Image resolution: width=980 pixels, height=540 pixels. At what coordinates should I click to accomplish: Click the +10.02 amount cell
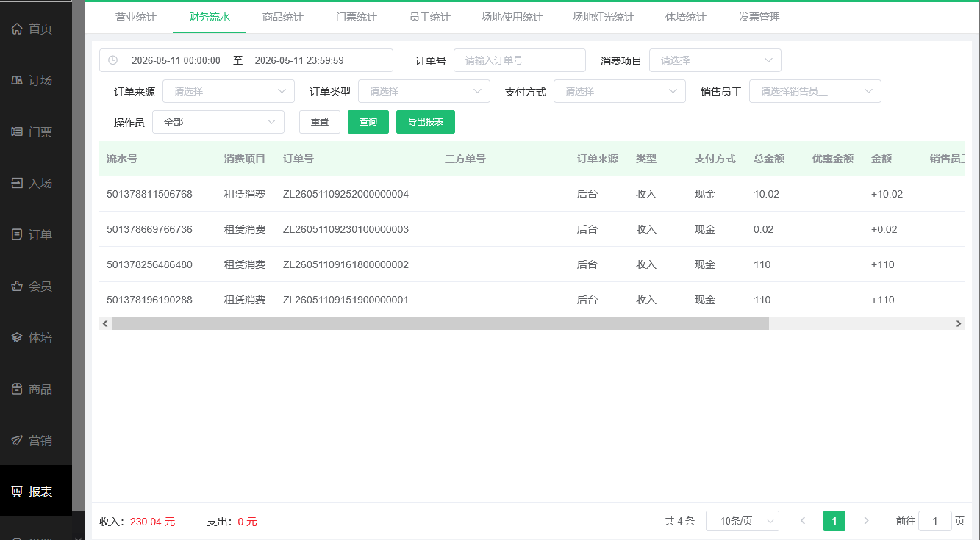tap(887, 194)
